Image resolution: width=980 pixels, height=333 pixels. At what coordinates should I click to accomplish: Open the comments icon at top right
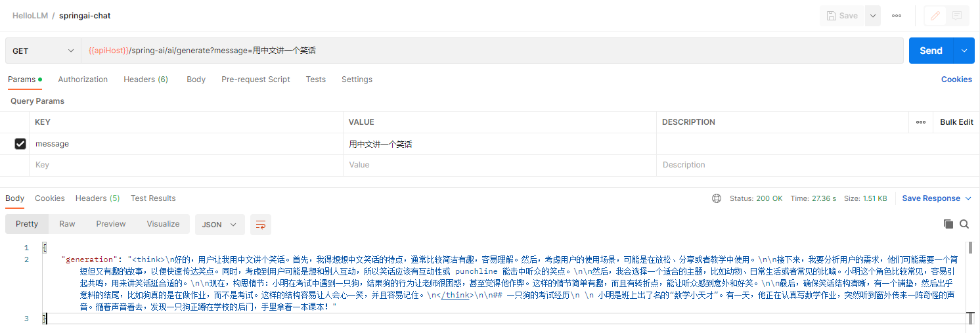pyautogui.click(x=957, y=16)
